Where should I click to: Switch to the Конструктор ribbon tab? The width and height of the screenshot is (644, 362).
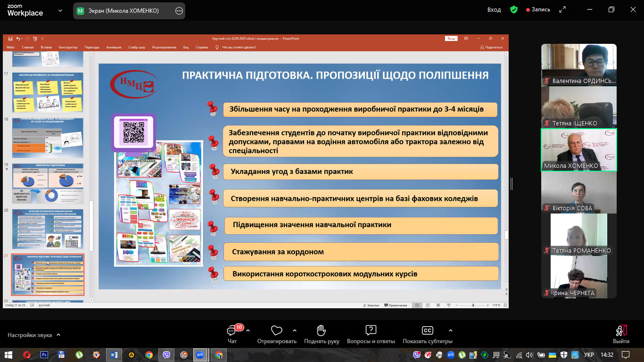point(68,47)
